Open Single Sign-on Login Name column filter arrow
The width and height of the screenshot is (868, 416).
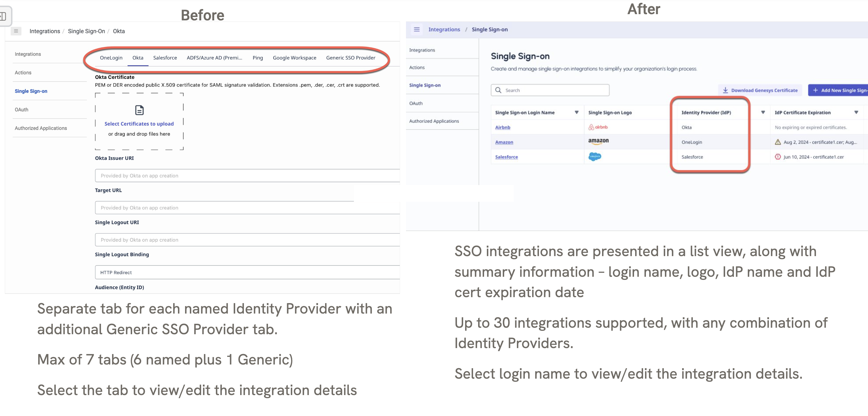click(x=577, y=112)
